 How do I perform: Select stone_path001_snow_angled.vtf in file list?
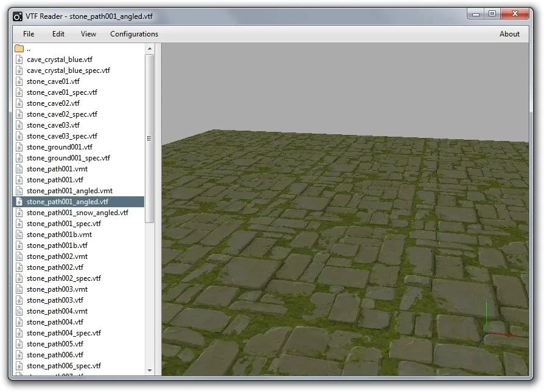tap(77, 213)
